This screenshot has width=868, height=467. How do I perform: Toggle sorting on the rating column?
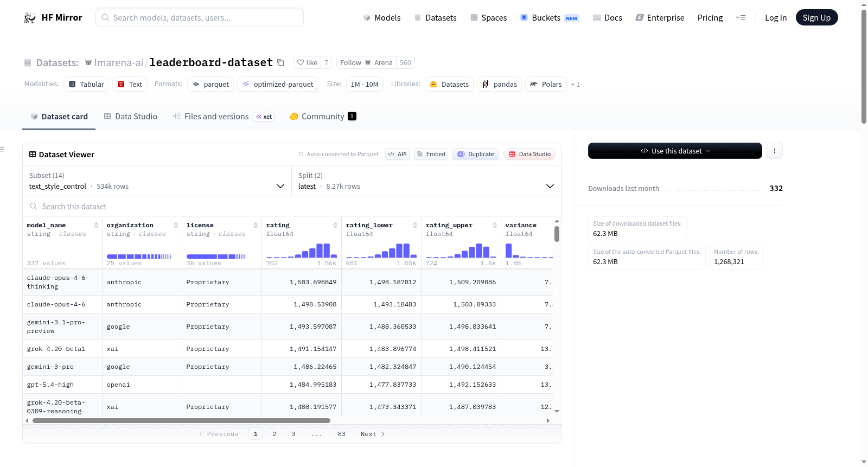click(335, 225)
